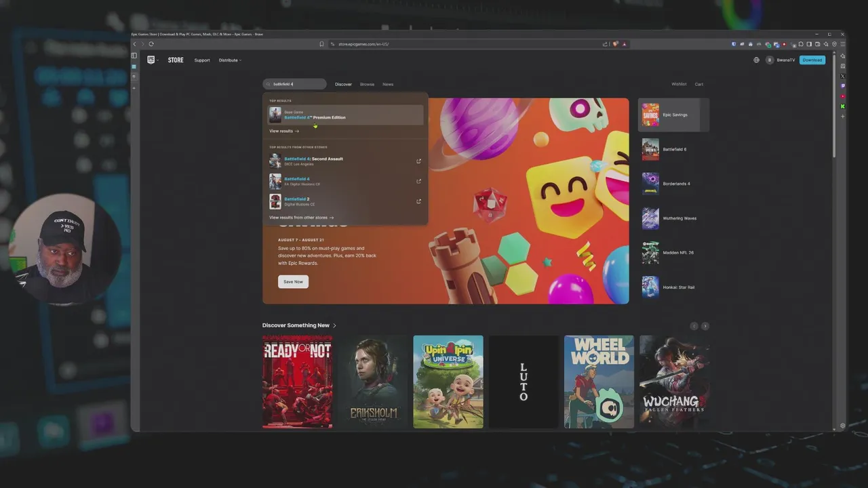Open the STORE nav item
868x488 pixels.
176,60
